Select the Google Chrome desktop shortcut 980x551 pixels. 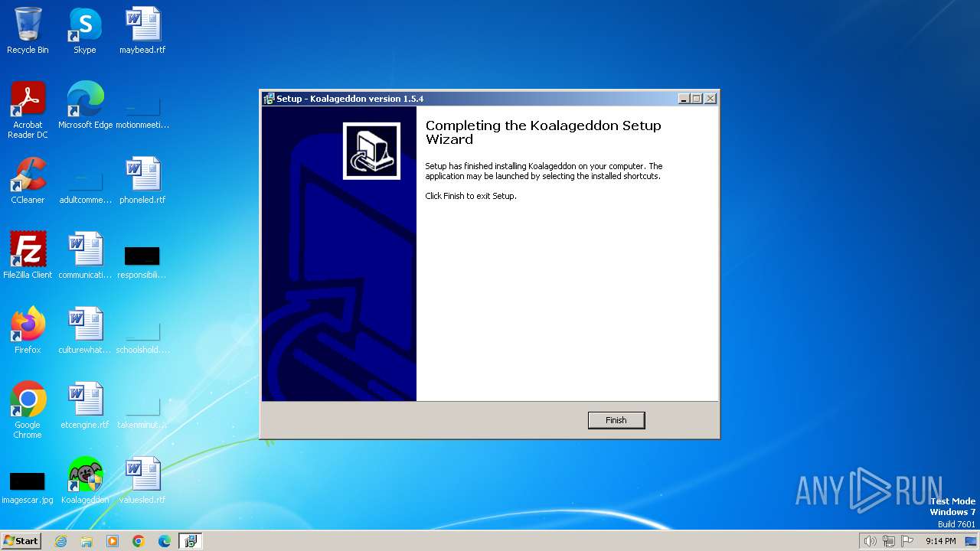[x=28, y=410]
